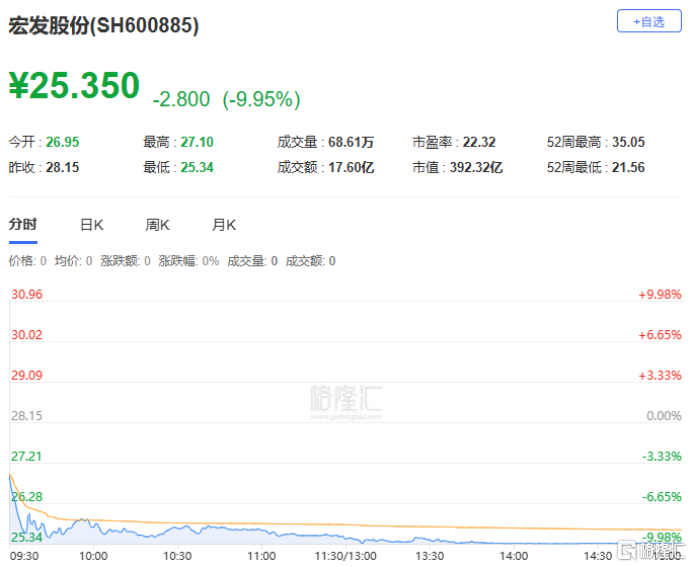Click the -6.65% axis label
The height and width of the screenshot is (567, 692).
click(662, 497)
